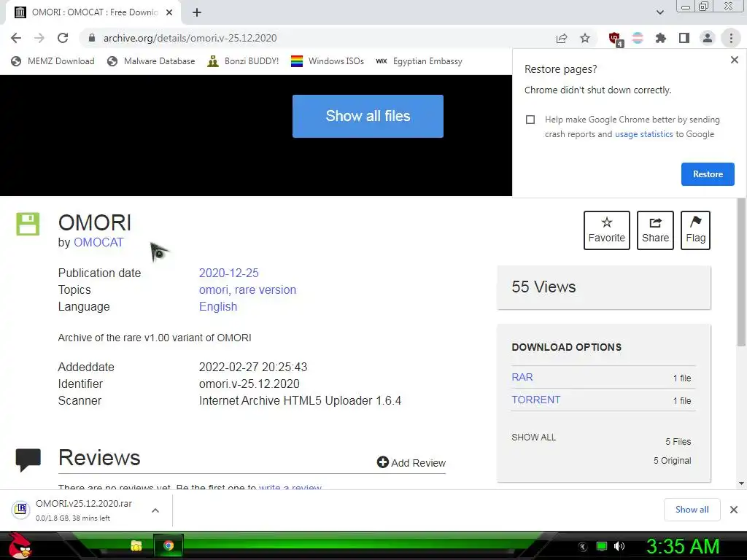
Task: Click Add Review
Action: (x=411, y=462)
